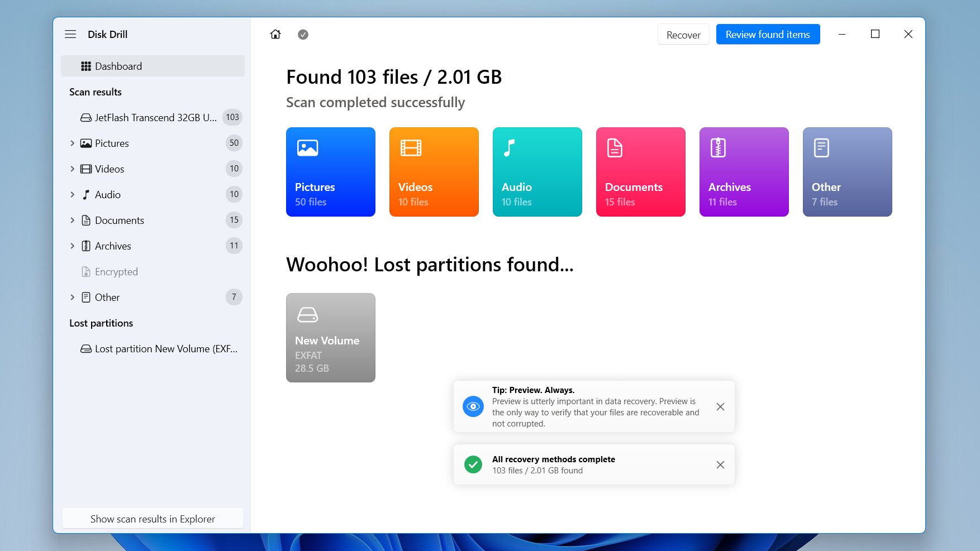Viewport: 980px width, 551px height.
Task: Click the page icon on Documents card
Action: click(x=615, y=148)
